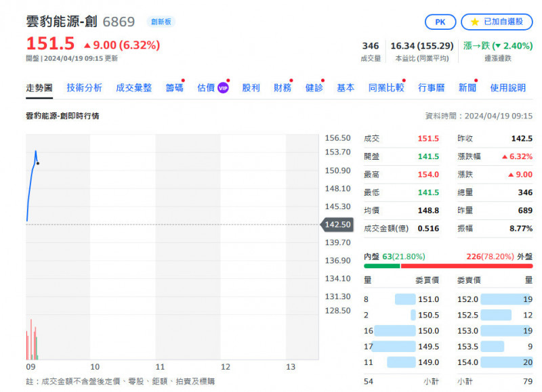Click the ask price 152.5

point(467,315)
